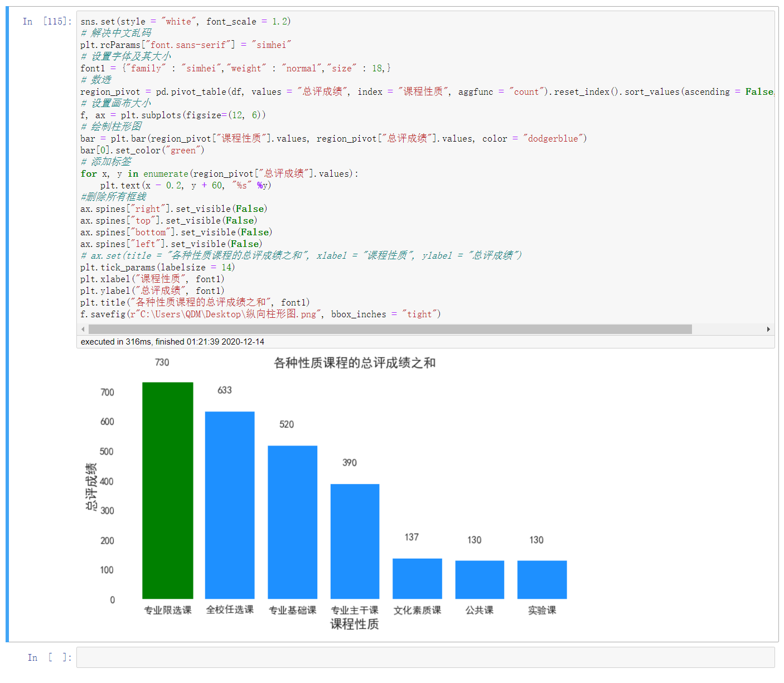Click the 文化素质课 bar valued 137

click(417, 579)
